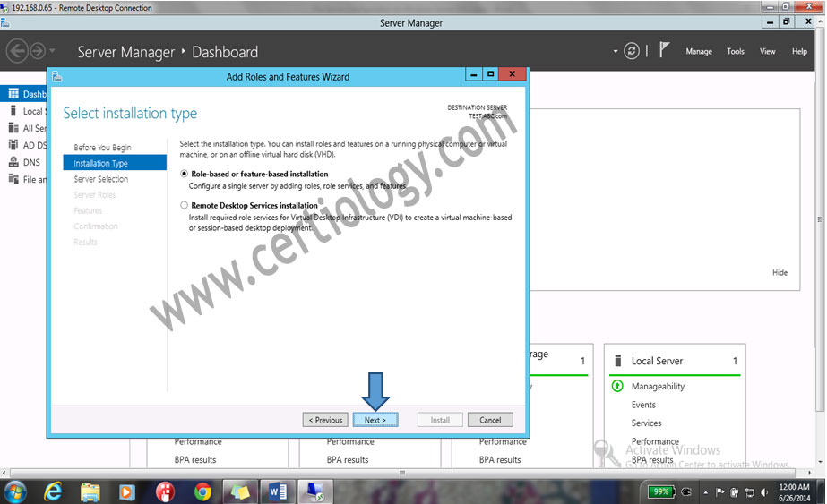Click the back navigation arrow in Server Manager
The width and height of the screenshot is (827, 504).
17,51
